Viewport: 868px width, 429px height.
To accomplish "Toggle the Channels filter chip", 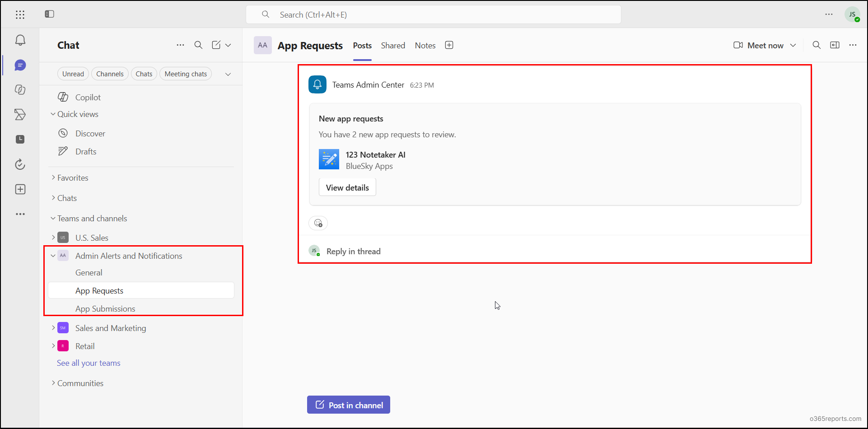I will [x=110, y=74].
